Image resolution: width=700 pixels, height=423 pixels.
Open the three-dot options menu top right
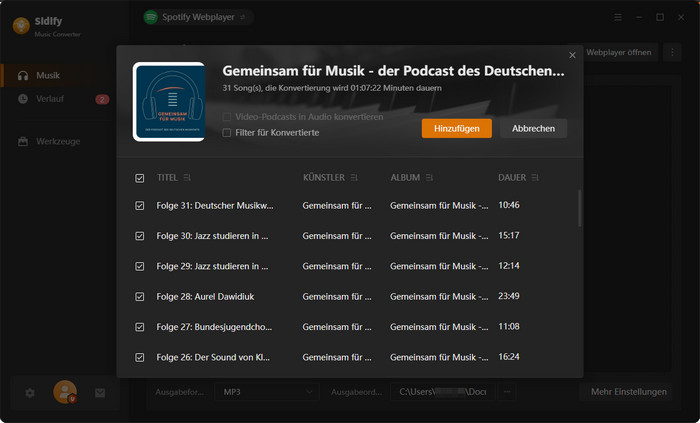672,52
